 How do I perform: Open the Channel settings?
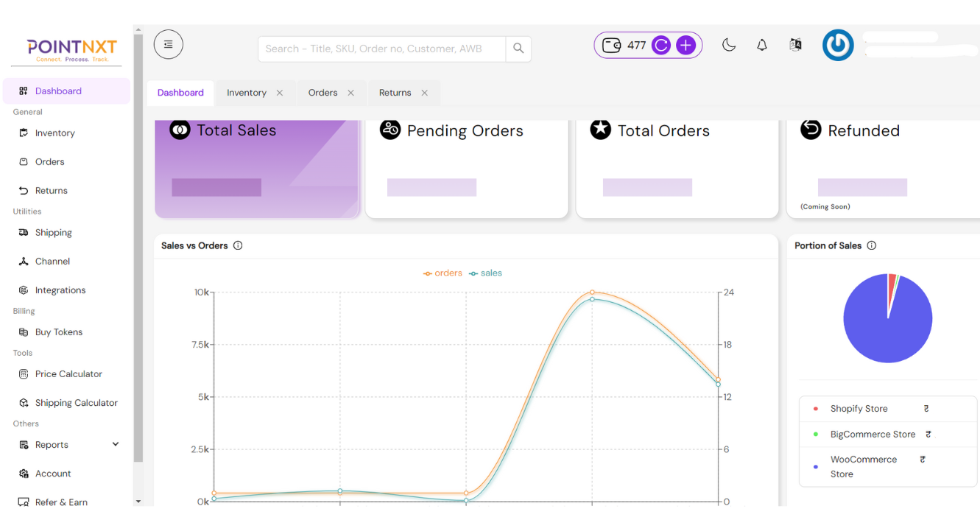coord(52,261)
